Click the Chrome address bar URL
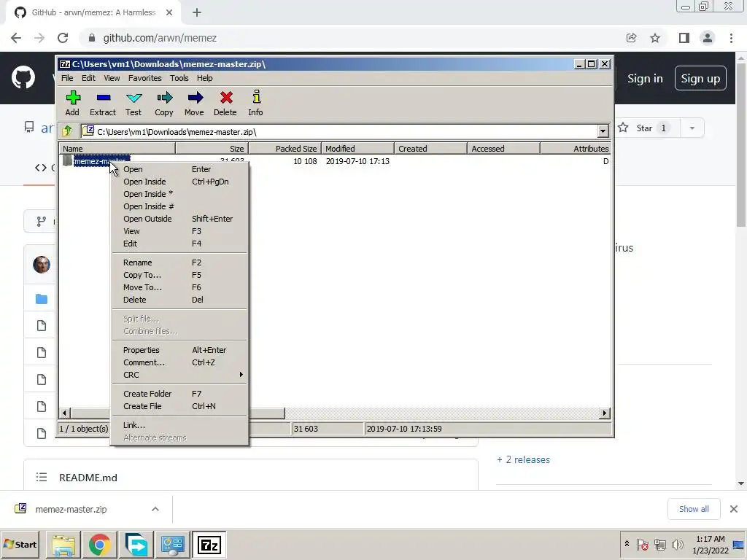 pos(160,38)
